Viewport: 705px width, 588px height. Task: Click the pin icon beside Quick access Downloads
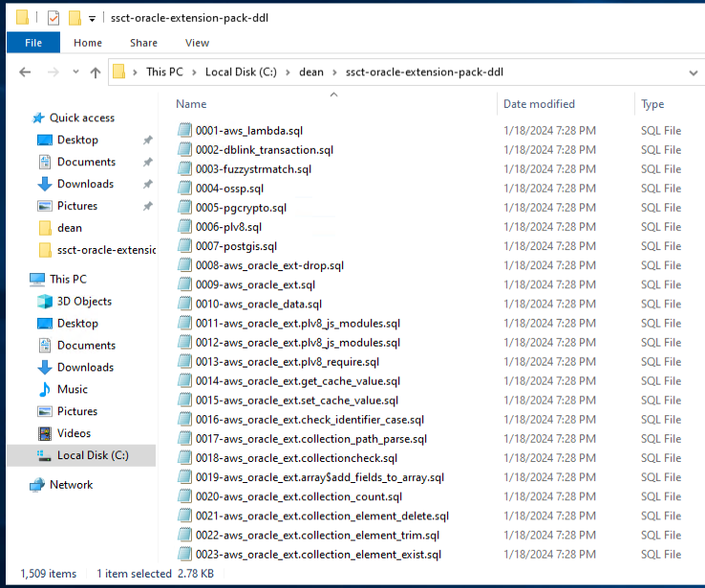147,184
